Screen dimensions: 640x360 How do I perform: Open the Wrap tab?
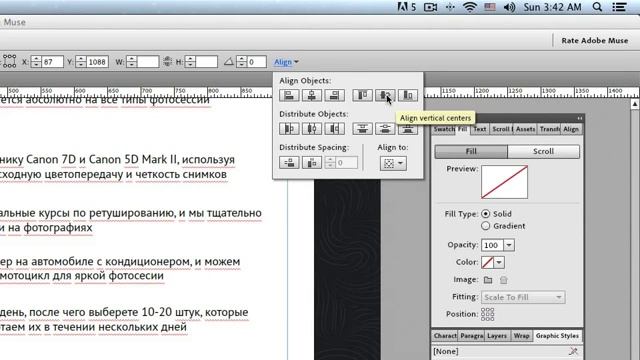(521, 336)
